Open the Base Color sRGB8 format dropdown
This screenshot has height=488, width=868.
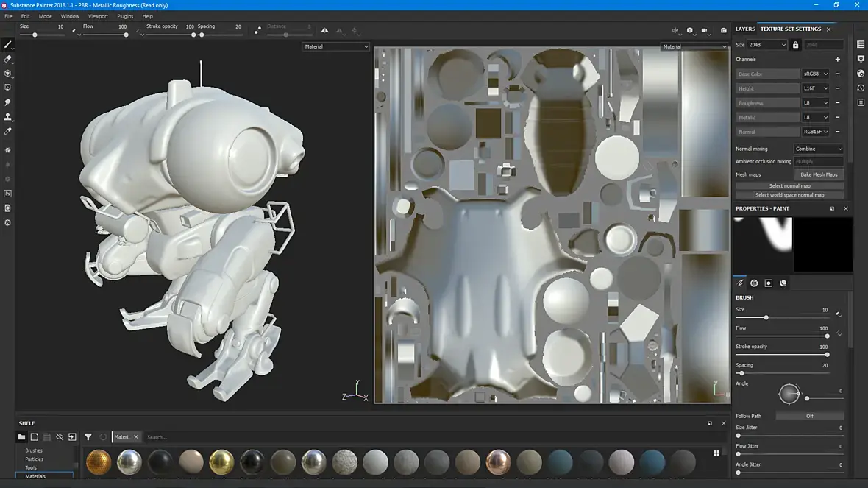pos(815,74)
